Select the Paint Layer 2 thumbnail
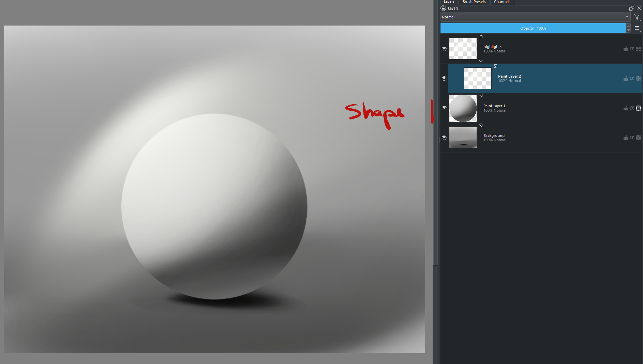The width and height of the screenshot is (643, 364). (x=478, y=78)
